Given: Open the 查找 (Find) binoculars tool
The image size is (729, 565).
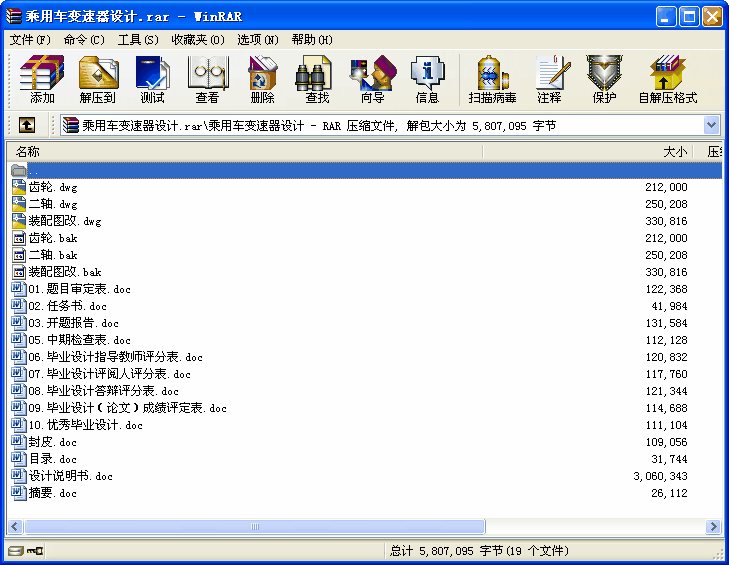Looking at the screenshot, I should click(x=317, y=80).
